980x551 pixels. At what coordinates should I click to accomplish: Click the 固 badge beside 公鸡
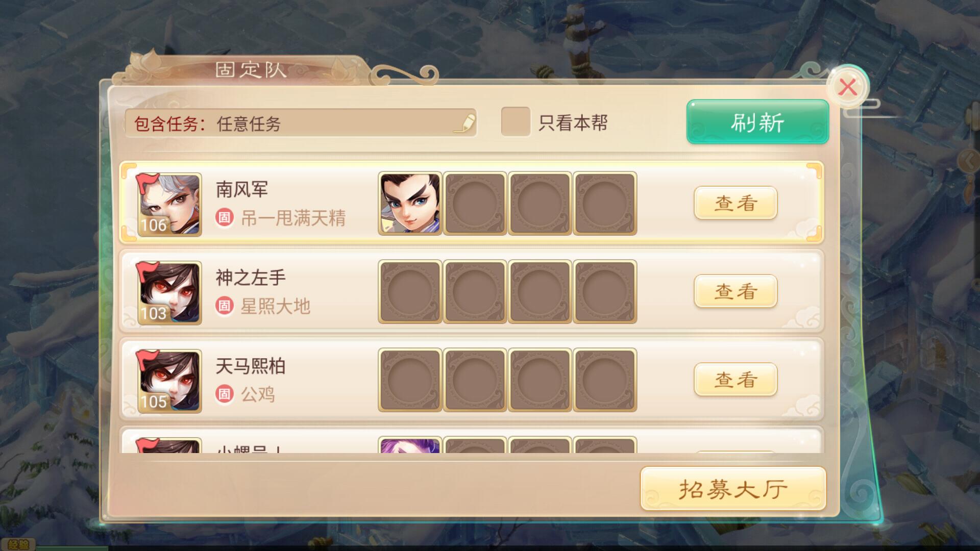(224, 394)
